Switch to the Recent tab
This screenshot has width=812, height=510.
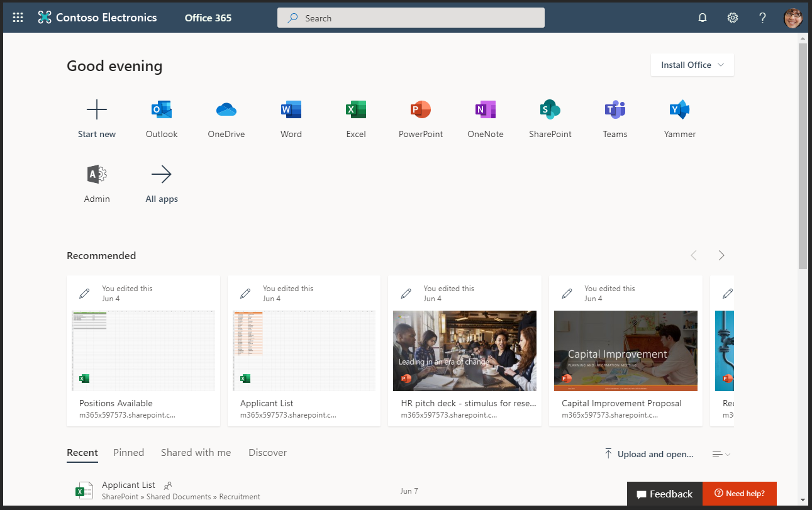point(82,453)
